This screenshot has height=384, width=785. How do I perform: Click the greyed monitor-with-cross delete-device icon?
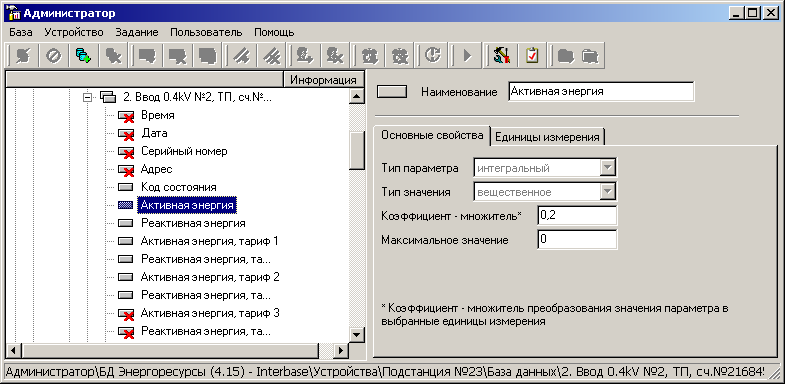click(177, 56)
